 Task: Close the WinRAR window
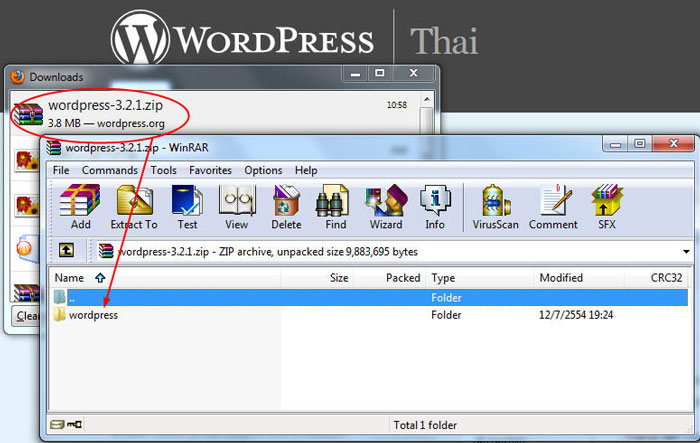tap(673, 143)
